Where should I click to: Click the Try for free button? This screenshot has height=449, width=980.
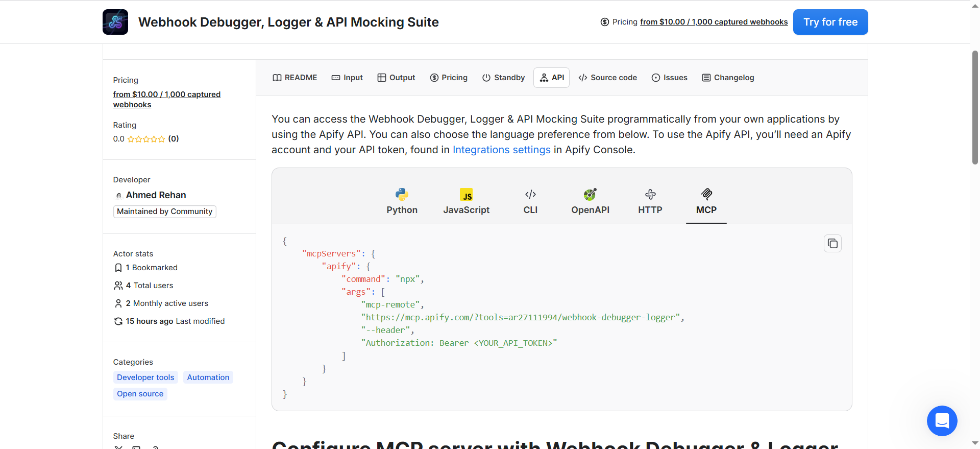point(830,22)
